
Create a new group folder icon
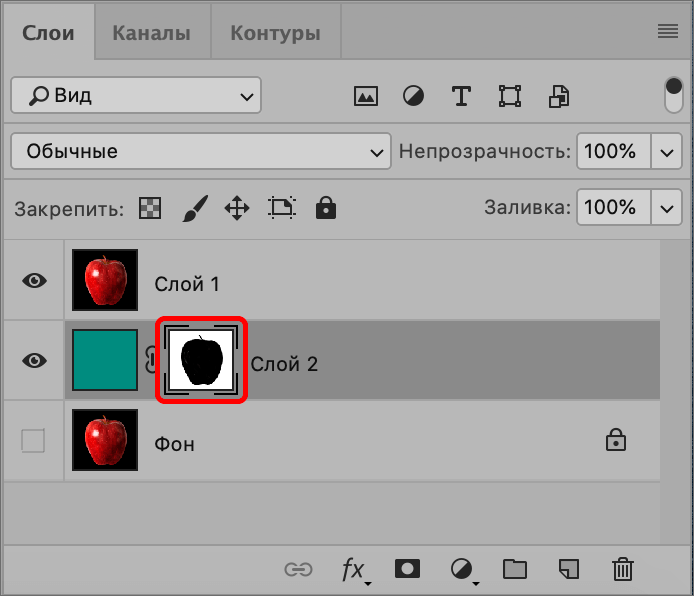[515, 569]
